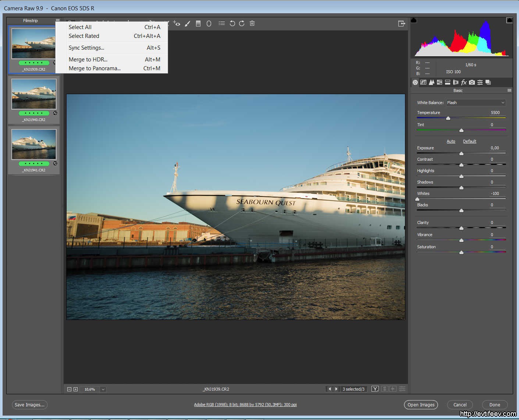The height and width of the screenshot is (420, 519).
Task: Open the HSL / Grayscale panel icon
Action: click(440, 82)
